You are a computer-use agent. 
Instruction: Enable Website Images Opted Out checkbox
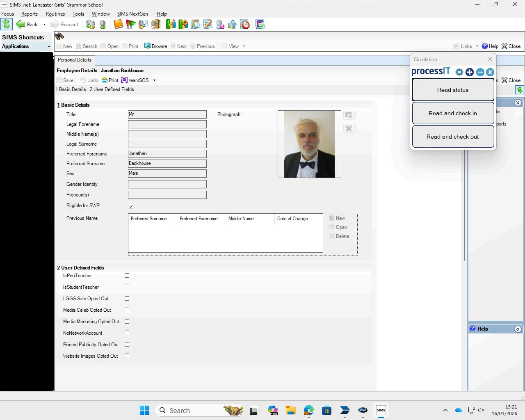[x=127, y=356]
